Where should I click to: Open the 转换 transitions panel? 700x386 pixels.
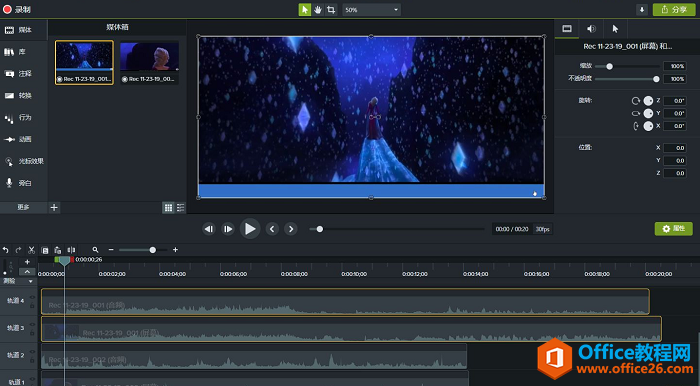pyautogui.click(x=23, y=96)
